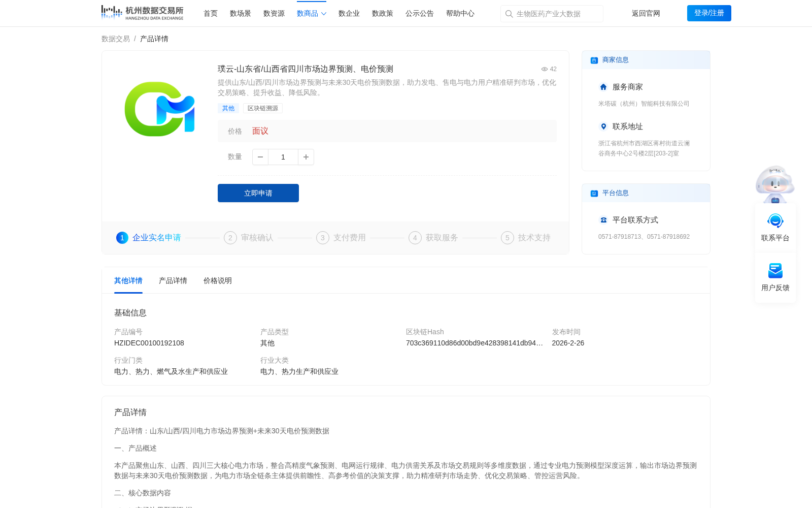This screenshot has width=812, height=508.
Task: Open the 数资源 nav item
Action: [x=274, y=14]
